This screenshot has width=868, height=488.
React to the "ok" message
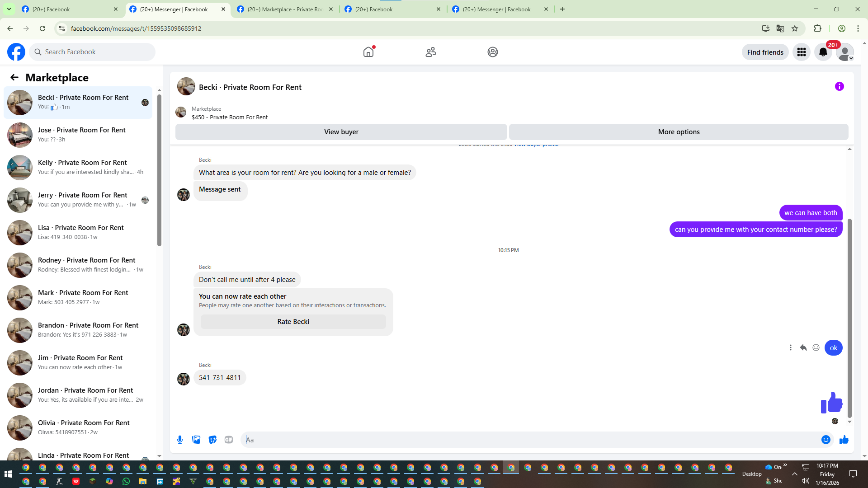click(816, 347)
